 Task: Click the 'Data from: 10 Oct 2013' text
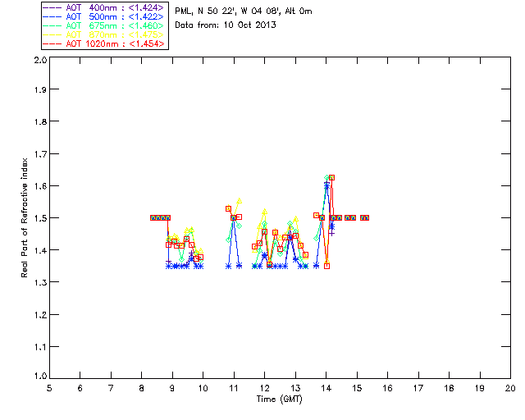point(226,25)
